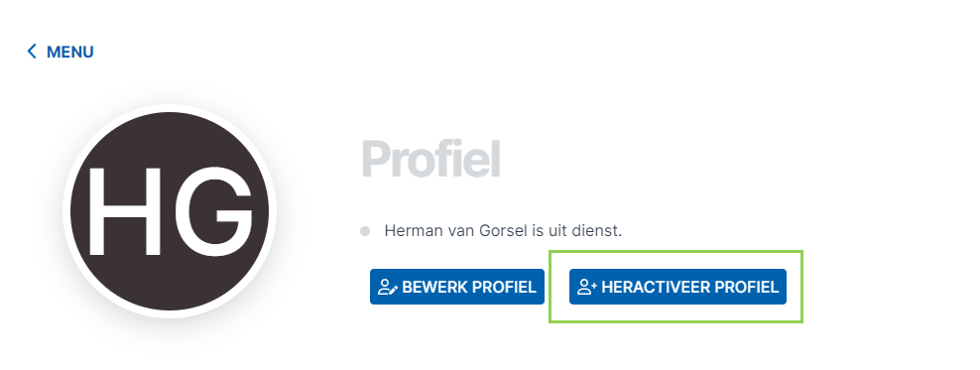Image resolution: width=980 pixels, height=370 pixels.
Task: Click the add-person icon on HERACTIVEER PROFIEL
Action: pyautogui.click(x=587, y=287)
